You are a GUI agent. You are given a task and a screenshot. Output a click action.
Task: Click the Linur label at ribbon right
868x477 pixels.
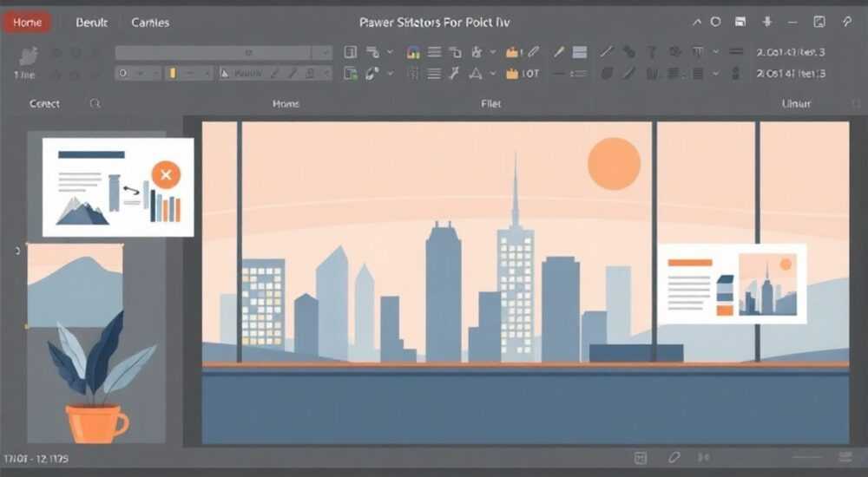coord(796,103)
